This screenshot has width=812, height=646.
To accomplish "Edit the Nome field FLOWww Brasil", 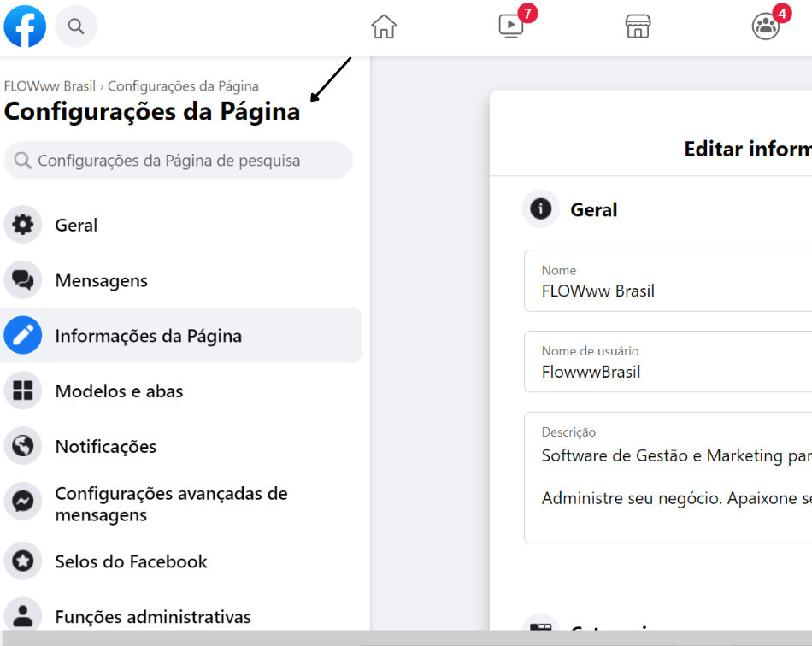I will pyautogui.click(x=668, y=280).
